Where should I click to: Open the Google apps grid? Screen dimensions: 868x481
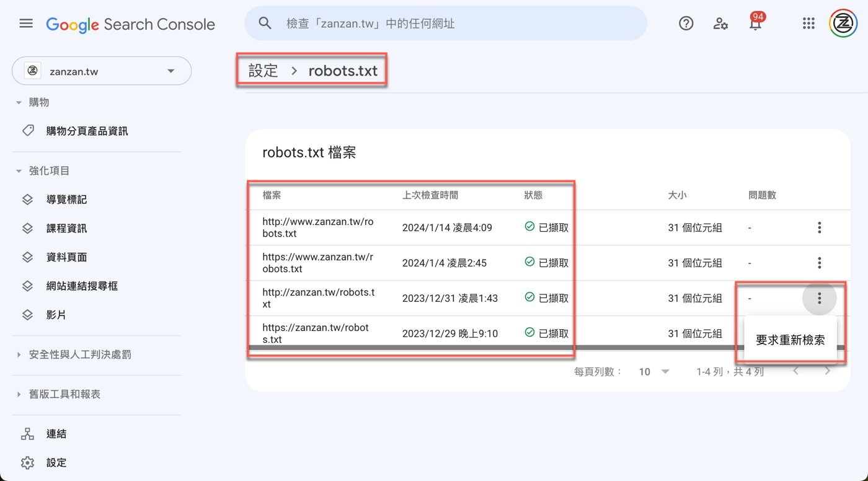coord(808,24)
